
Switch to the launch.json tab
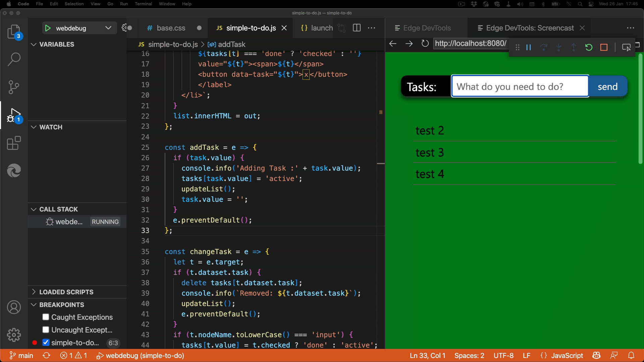(x=316, y=28)
